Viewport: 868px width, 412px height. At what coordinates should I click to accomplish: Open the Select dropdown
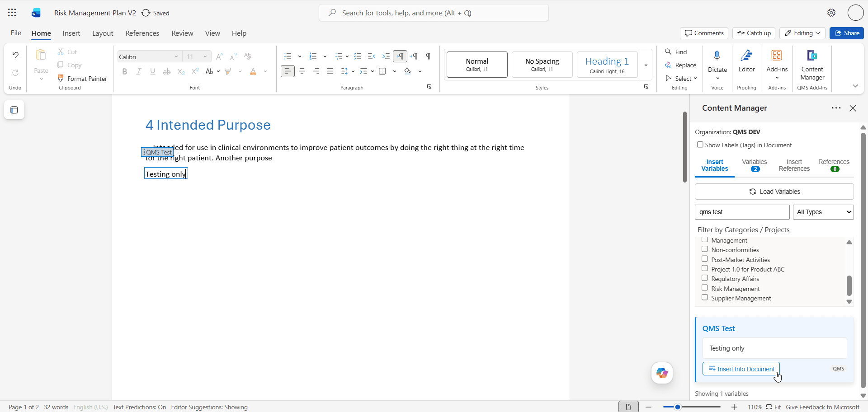[x=681, y=79]
